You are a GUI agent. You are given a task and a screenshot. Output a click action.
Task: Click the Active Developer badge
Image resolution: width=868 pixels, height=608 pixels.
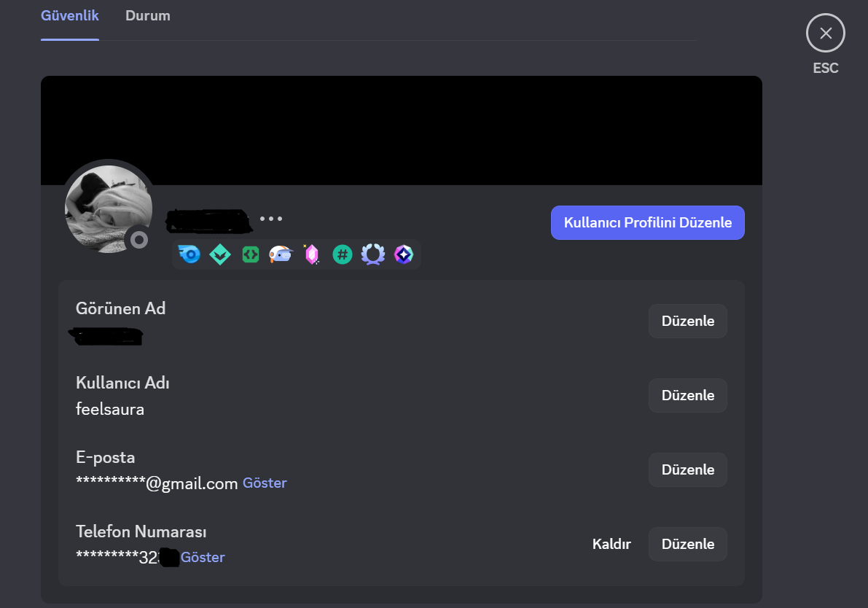(x=250, y=254)
